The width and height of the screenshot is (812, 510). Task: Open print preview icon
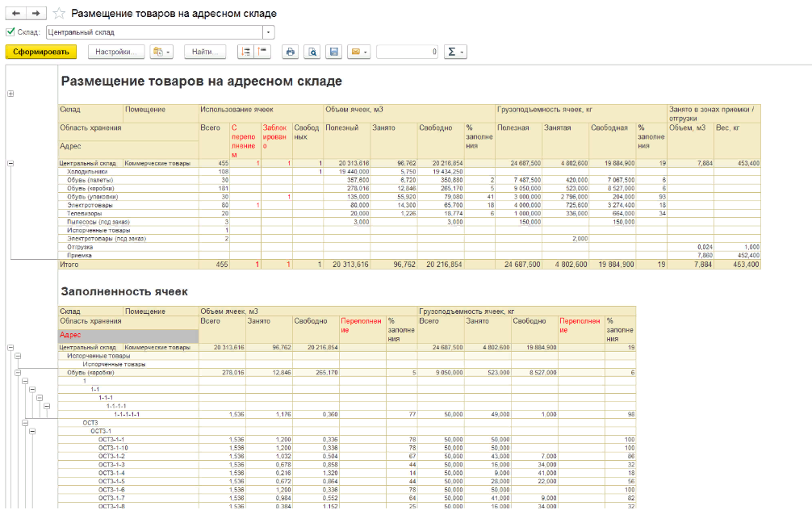click(312, 52)
